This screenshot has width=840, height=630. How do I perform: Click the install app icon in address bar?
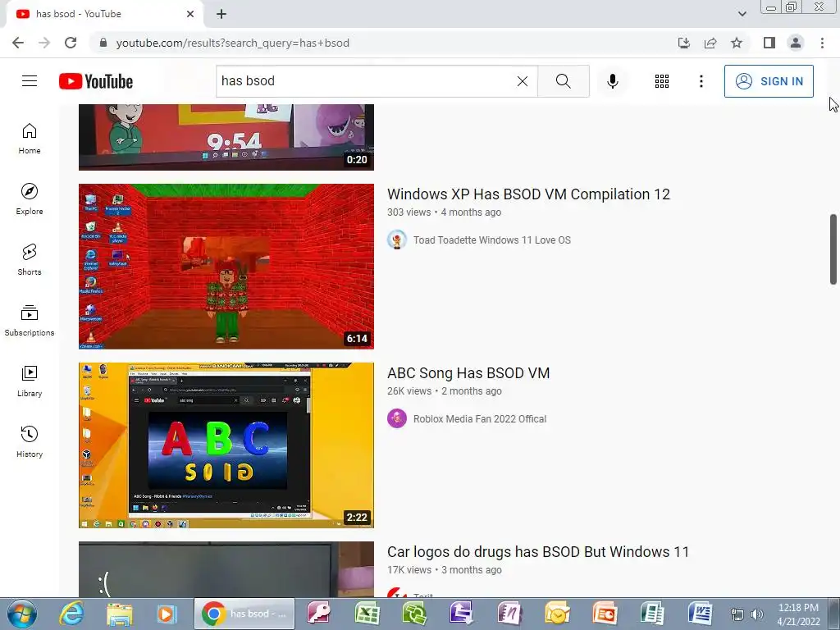coord(684,43)
